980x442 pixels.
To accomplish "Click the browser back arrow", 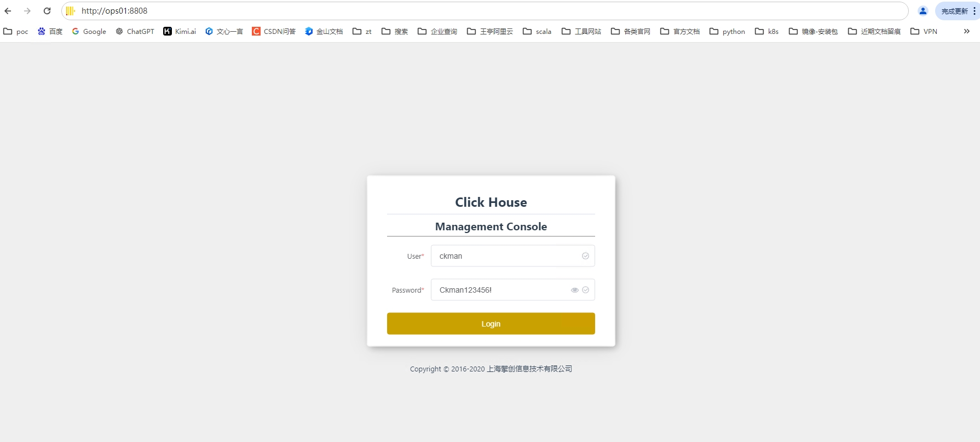I will 8,11.
